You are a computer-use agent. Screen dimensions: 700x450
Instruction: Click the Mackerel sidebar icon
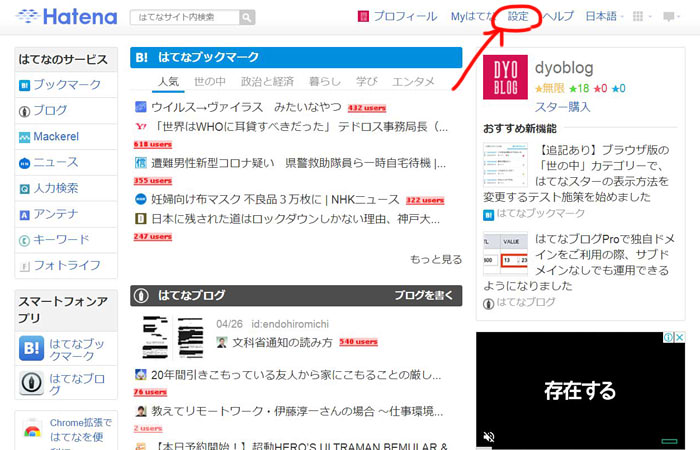click(x=24, y=137)
